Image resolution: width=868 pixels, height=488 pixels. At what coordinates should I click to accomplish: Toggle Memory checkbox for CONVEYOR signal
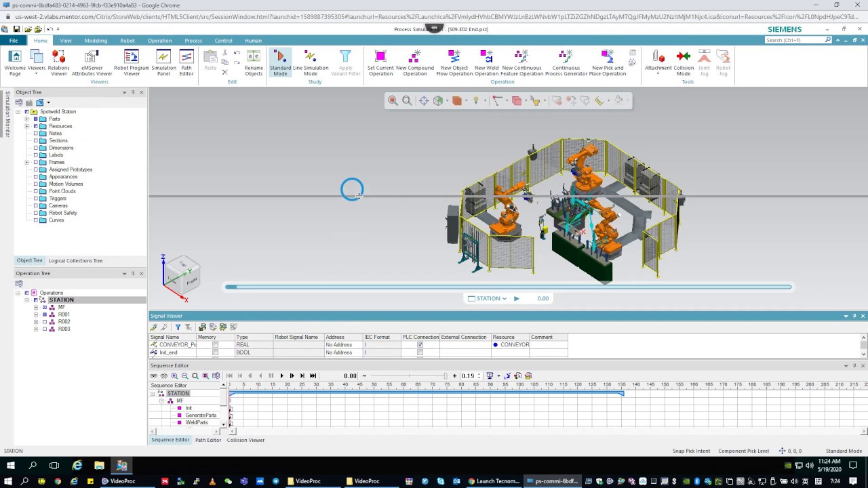(216, 345)
